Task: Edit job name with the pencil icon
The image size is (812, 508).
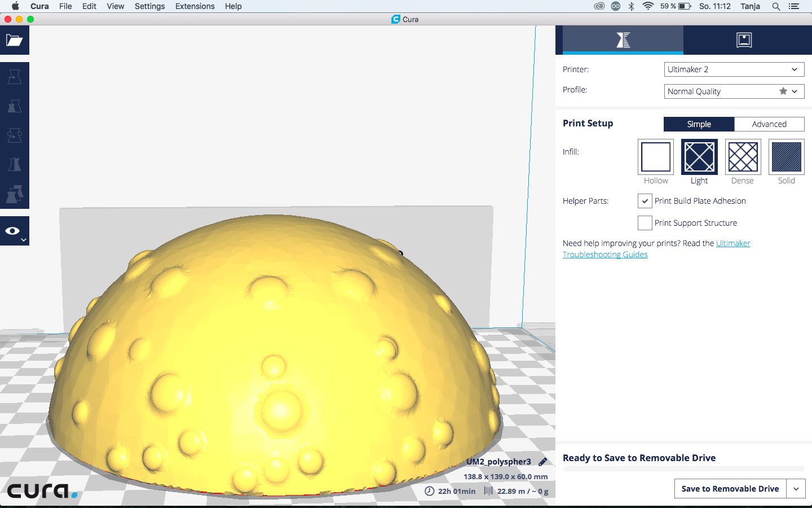Action: tap(542, 462)
